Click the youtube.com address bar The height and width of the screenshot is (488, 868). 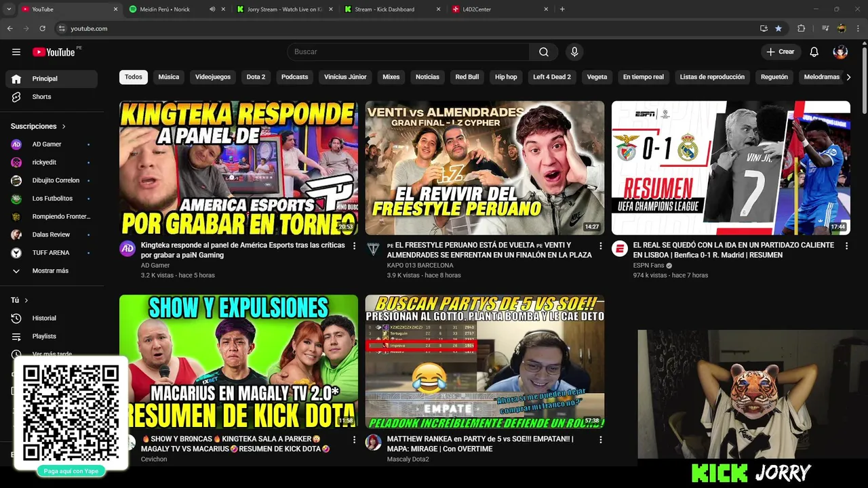407,28
